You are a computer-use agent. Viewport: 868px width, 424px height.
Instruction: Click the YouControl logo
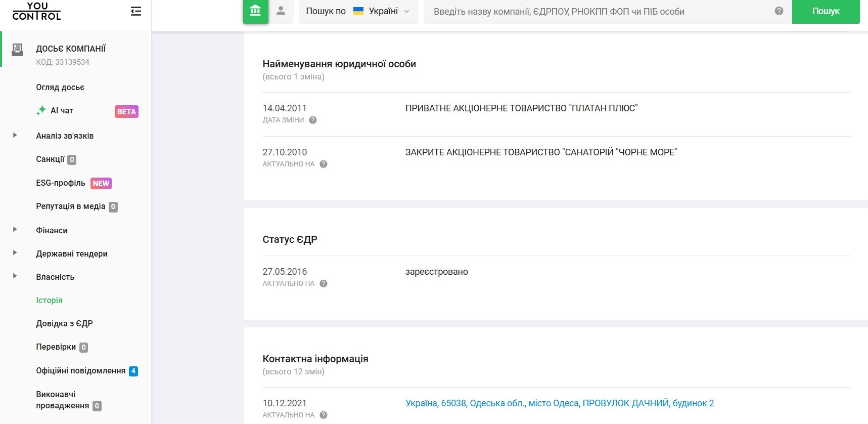(x=36, y=11)
